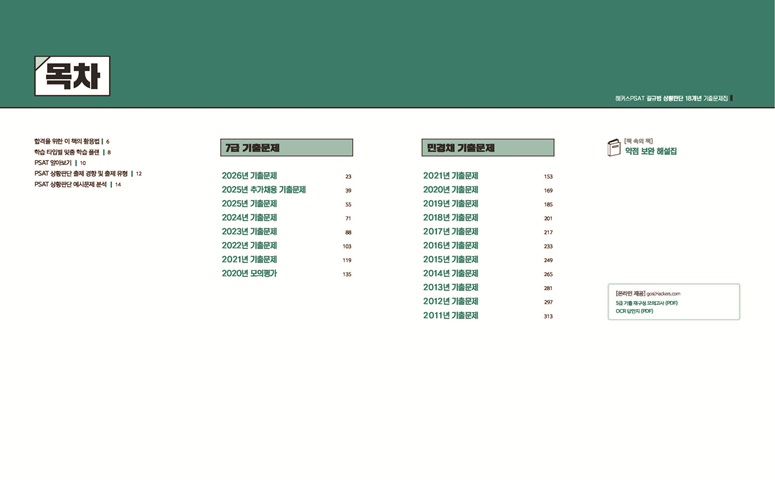Click page number 135 beside 모의평가
This screenshot has width=775, height=480.
(x=347, y=274)
